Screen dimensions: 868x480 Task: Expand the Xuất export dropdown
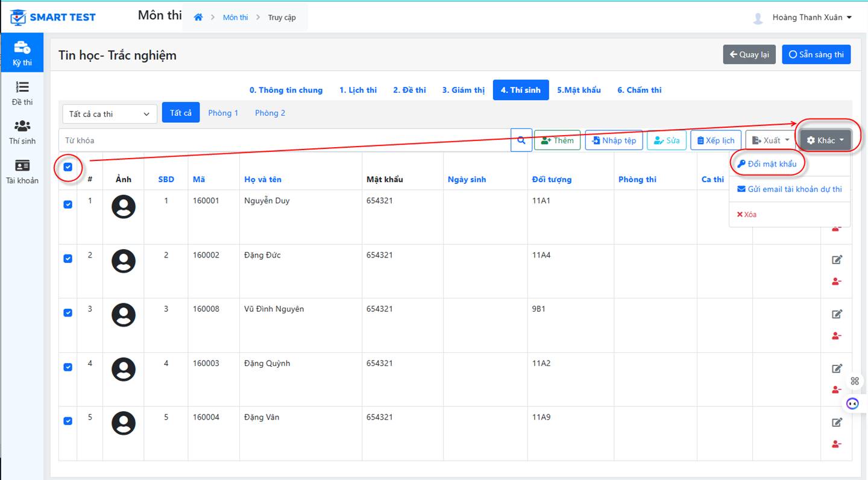tap(771, 141)
